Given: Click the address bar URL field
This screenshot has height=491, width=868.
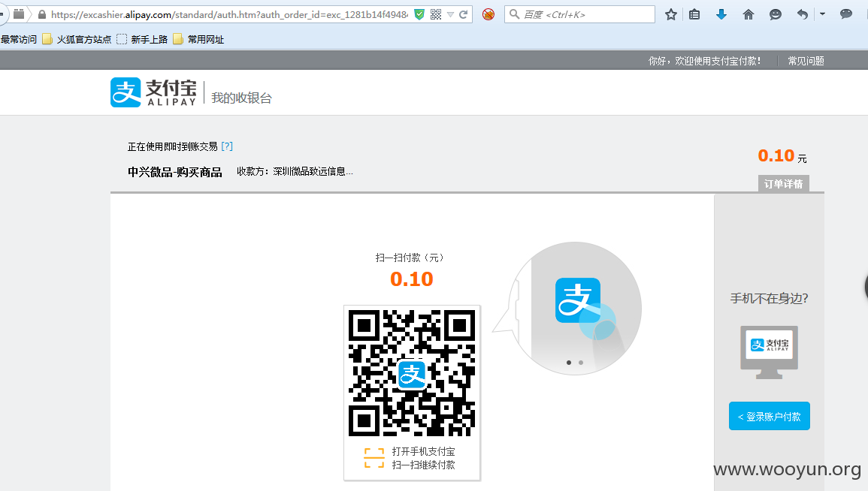Looking at the screenshot, I should pyautogui.click(x=230, y=14).
